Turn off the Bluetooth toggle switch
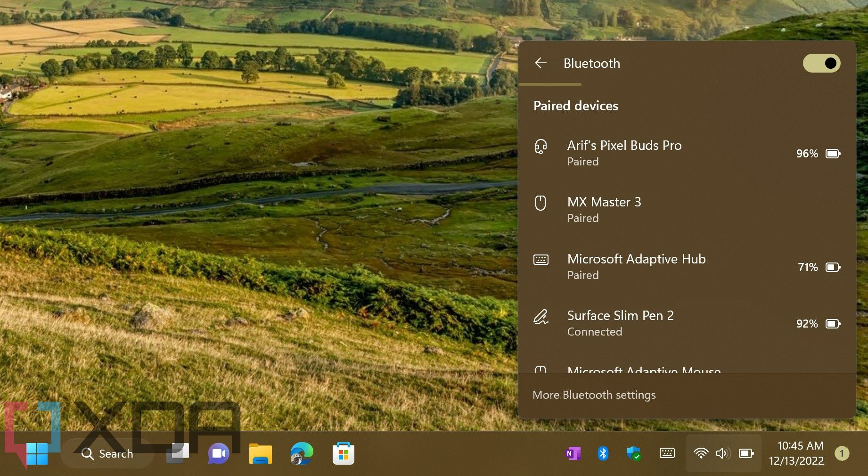Viewport: 868px width, 476px height. [822, 63]
